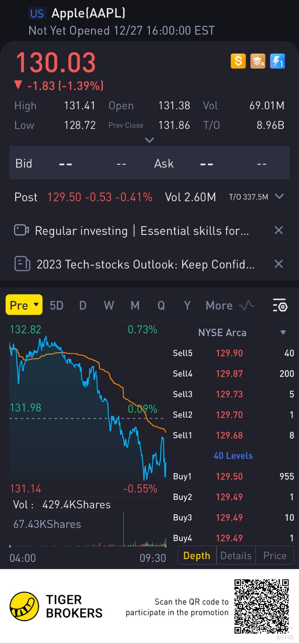Dismiss the Regular investing banner

pyautogui.click(x=279, y=230)
